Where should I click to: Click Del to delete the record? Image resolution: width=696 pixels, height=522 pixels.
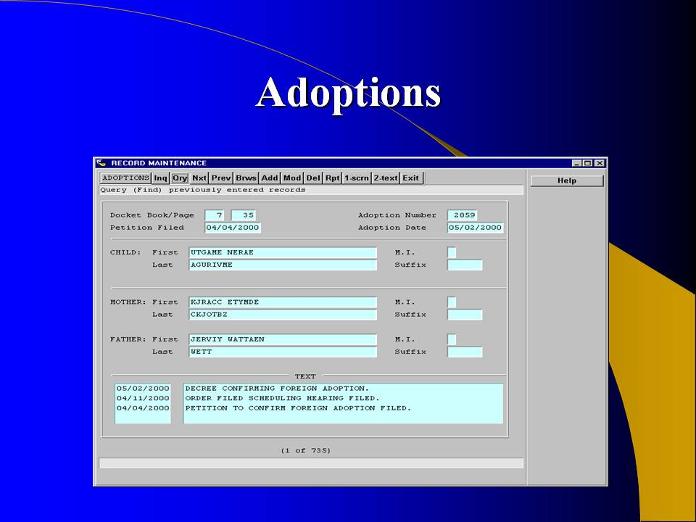313,178
